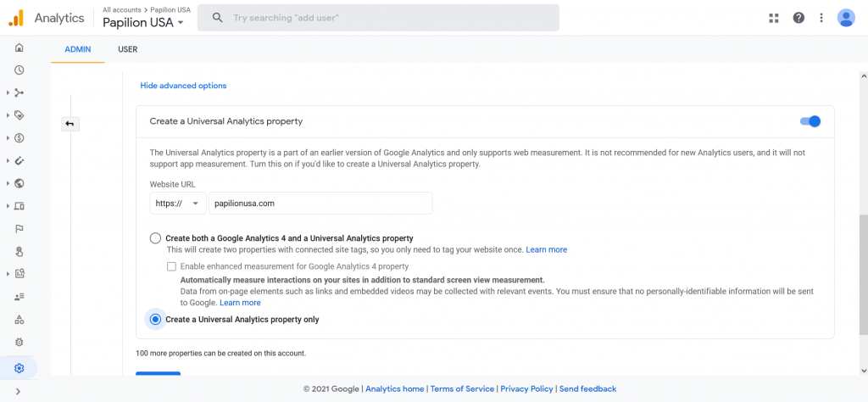The image size is (868, 402).
Task: Open the Custom definitions shapes icon
Action: [x=19, y=319]
